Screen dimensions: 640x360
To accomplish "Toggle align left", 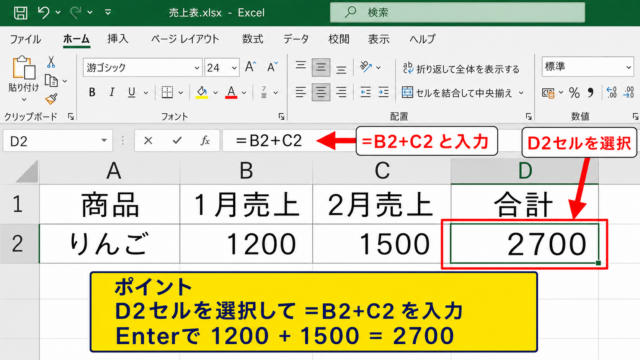I will 301,93.
